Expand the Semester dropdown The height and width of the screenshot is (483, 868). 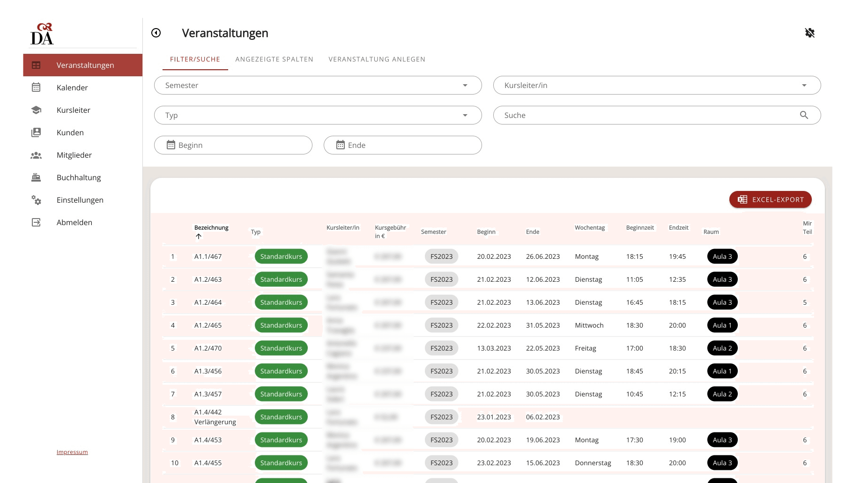click(x=318, y=85)
